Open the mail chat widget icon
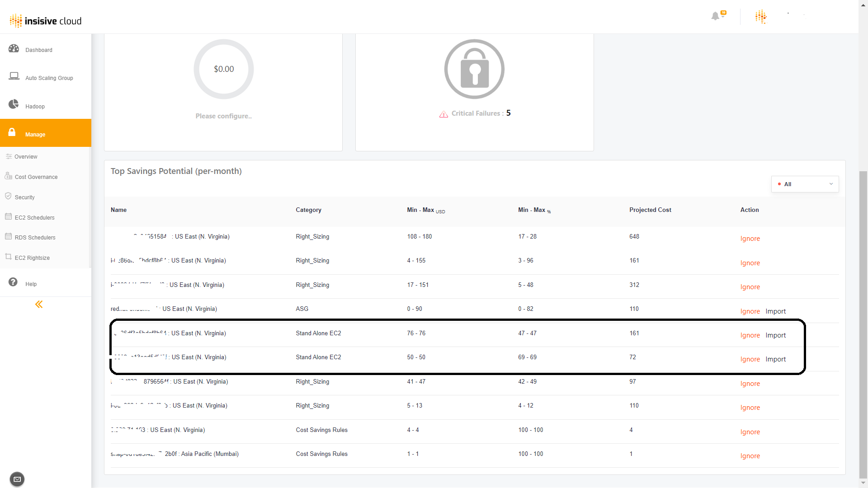 (17, 479)
